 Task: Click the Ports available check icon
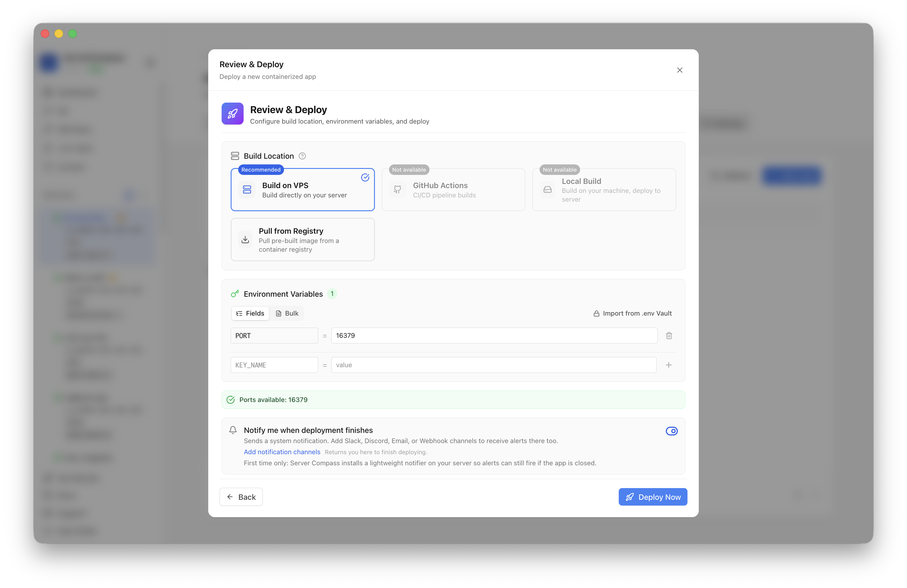231,399
